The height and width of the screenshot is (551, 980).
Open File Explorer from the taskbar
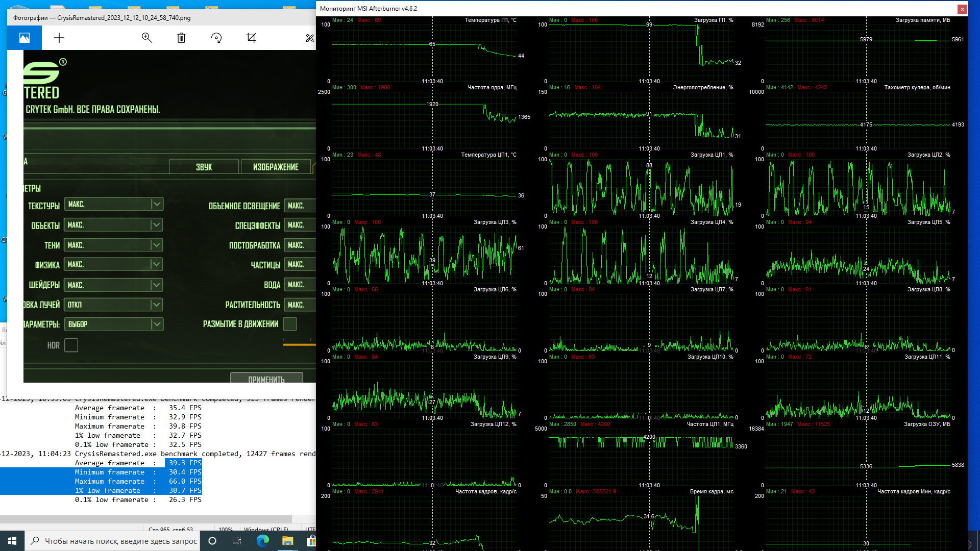(x=287, y=541)
